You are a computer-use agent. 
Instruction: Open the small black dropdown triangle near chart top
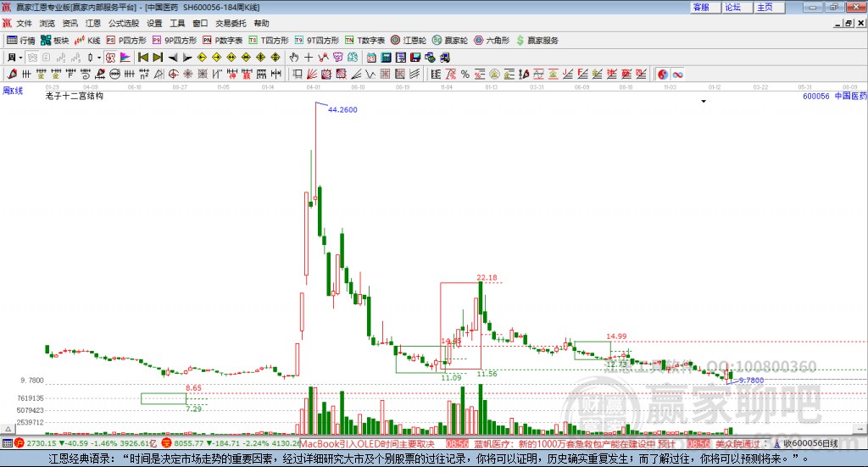704,101
